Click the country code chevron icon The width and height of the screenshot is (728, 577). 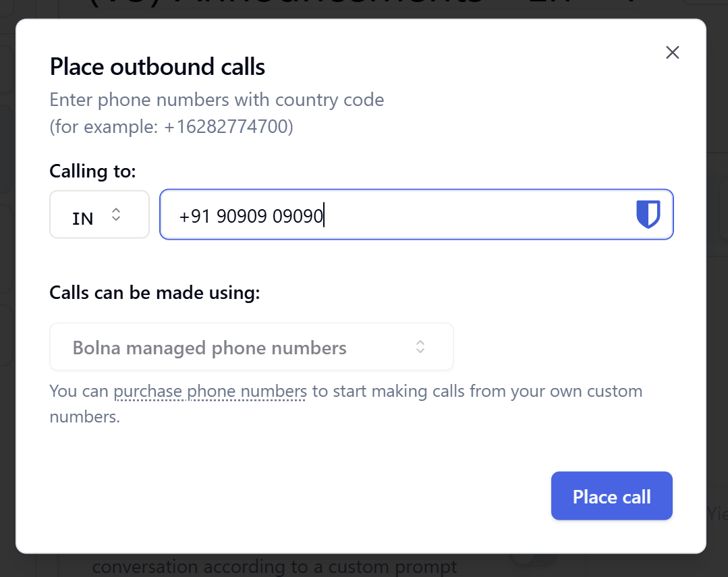tap(117, 214)
